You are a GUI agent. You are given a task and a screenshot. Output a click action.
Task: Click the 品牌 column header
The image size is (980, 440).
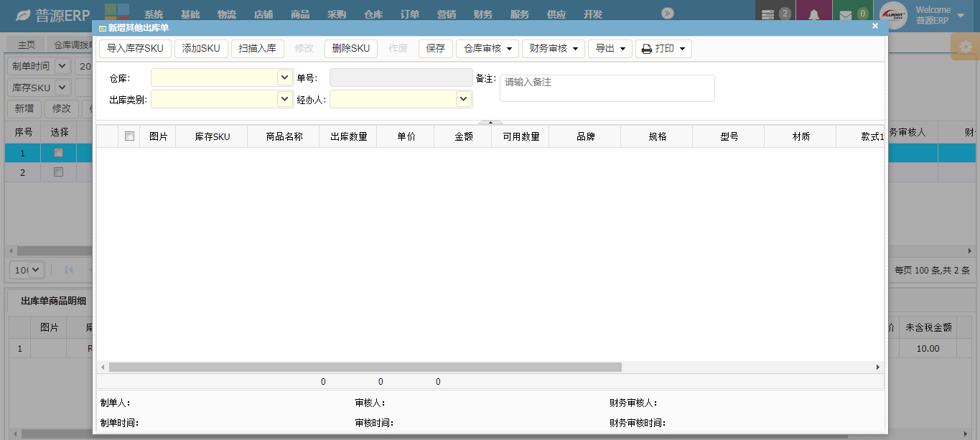pos(585,136)
